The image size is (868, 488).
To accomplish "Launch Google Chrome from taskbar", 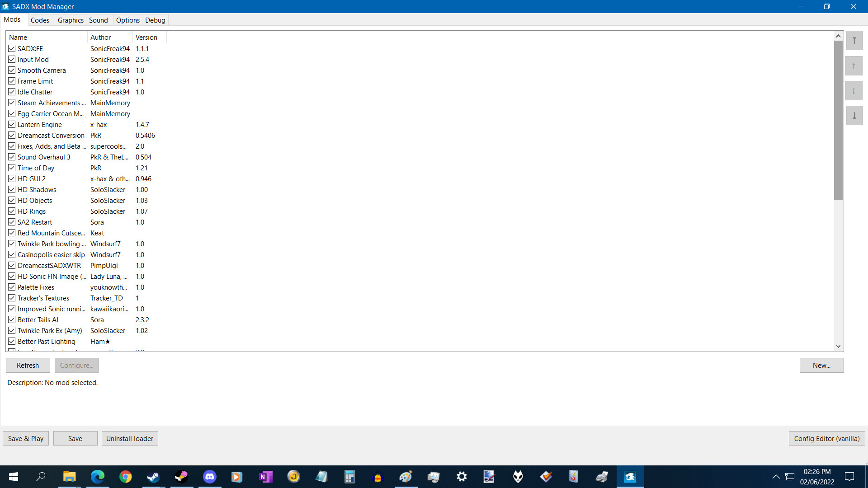I will [125, 477].
